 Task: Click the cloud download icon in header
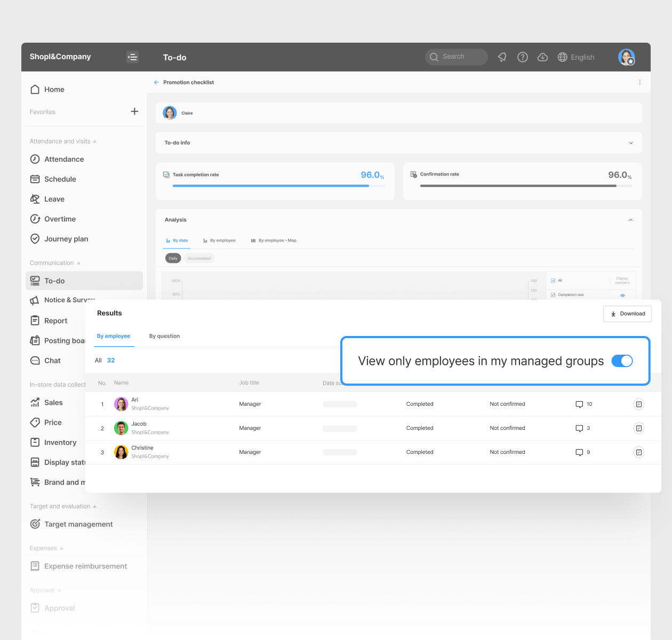coord(542,57)
